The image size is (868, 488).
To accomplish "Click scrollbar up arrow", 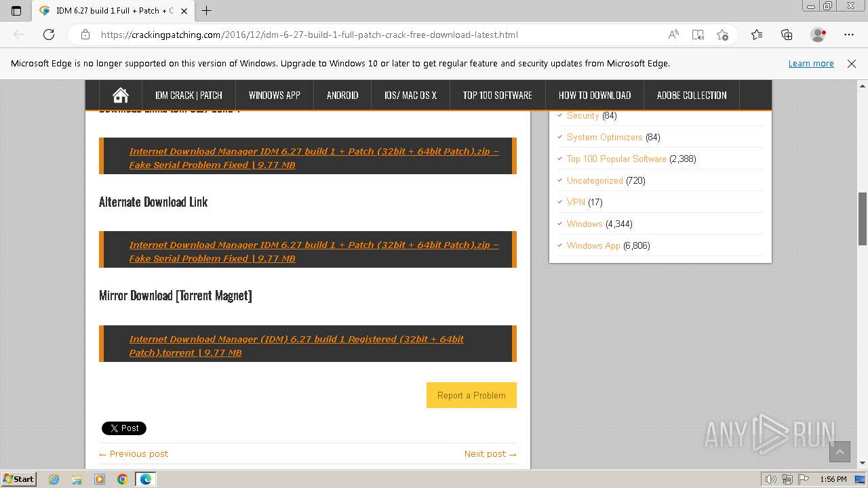I will [863, 85].
